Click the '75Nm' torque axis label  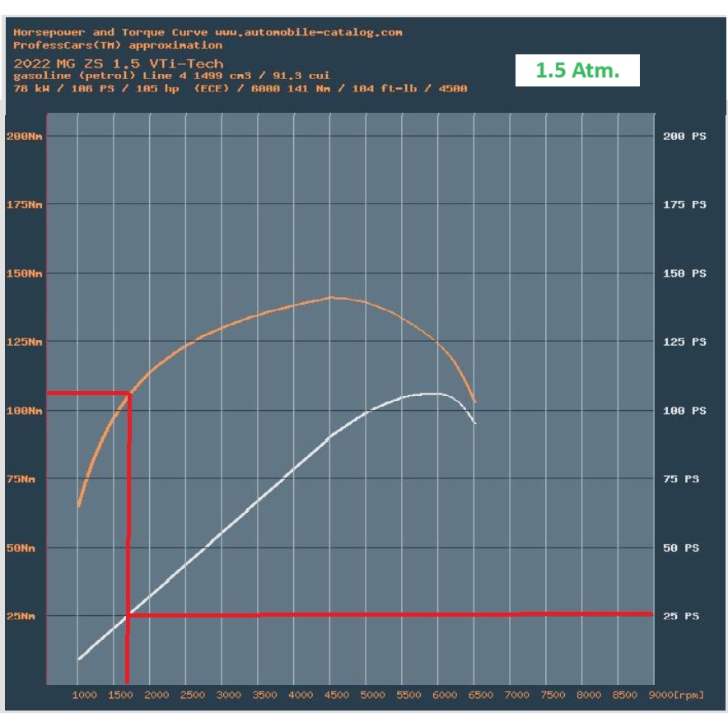21,479
